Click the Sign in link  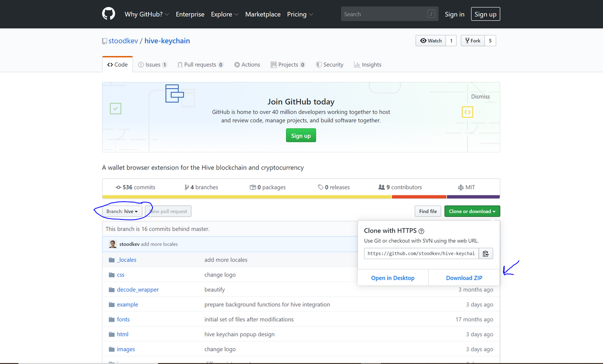(x=455, y=14)
